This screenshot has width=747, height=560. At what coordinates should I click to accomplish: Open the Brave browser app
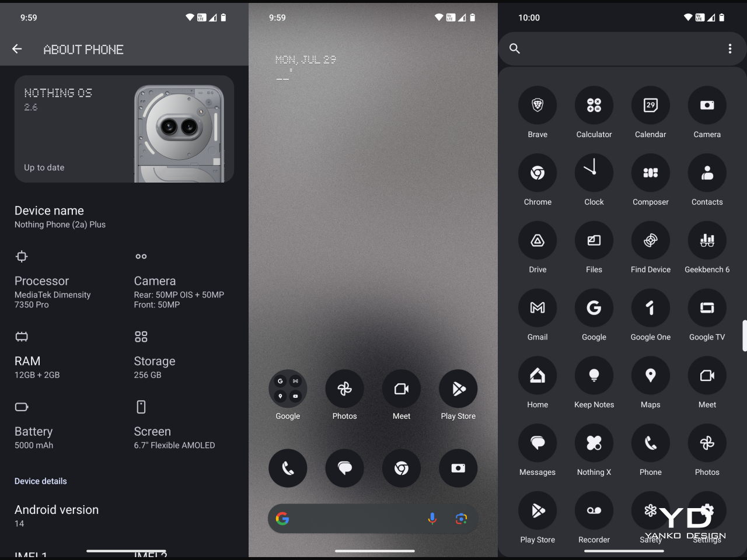pos(537,106)
